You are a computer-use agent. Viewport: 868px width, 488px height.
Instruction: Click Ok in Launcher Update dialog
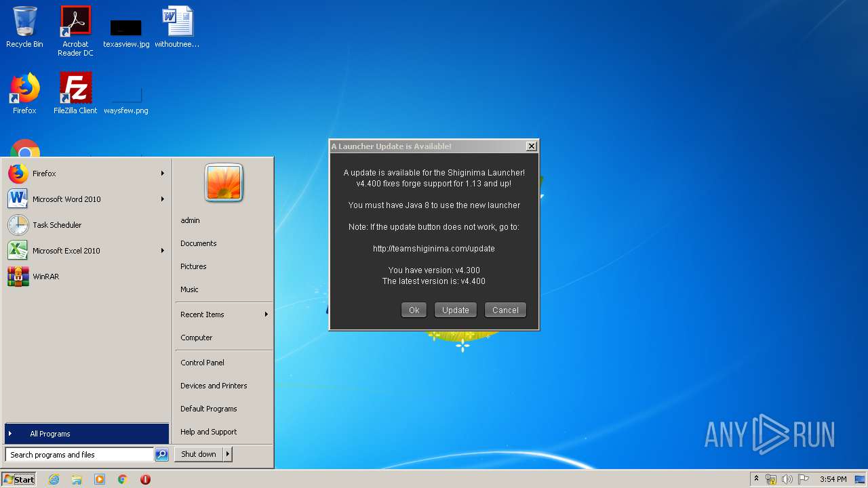(414, 310)
